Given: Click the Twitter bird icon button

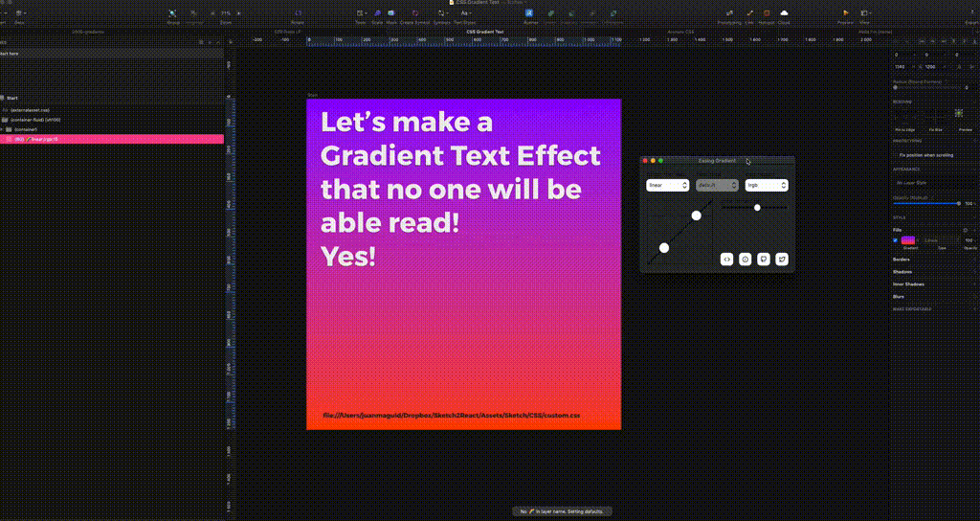Looking at the screenshot, I should click(782, 259).
